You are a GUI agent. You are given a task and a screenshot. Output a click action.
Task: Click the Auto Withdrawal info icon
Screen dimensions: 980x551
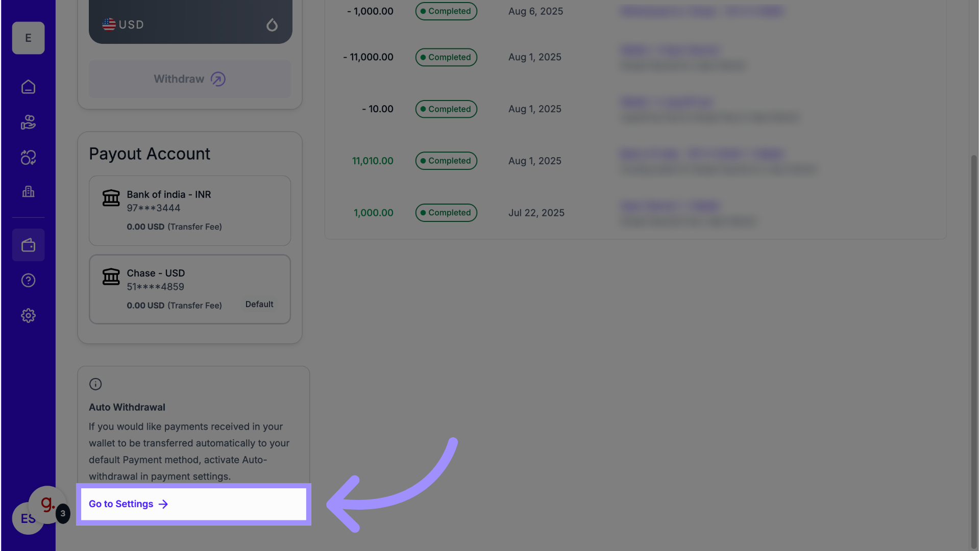coord(95,384)
